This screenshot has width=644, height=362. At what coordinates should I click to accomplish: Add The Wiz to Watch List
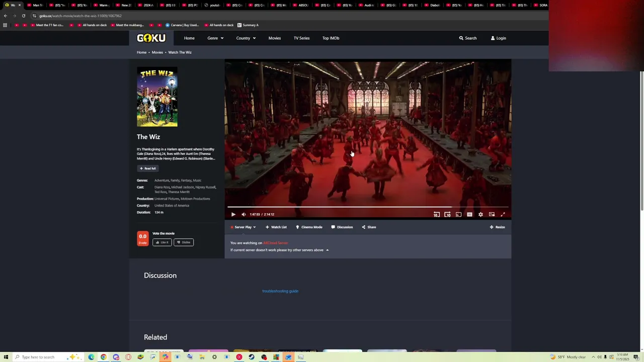tap(276, 227)
